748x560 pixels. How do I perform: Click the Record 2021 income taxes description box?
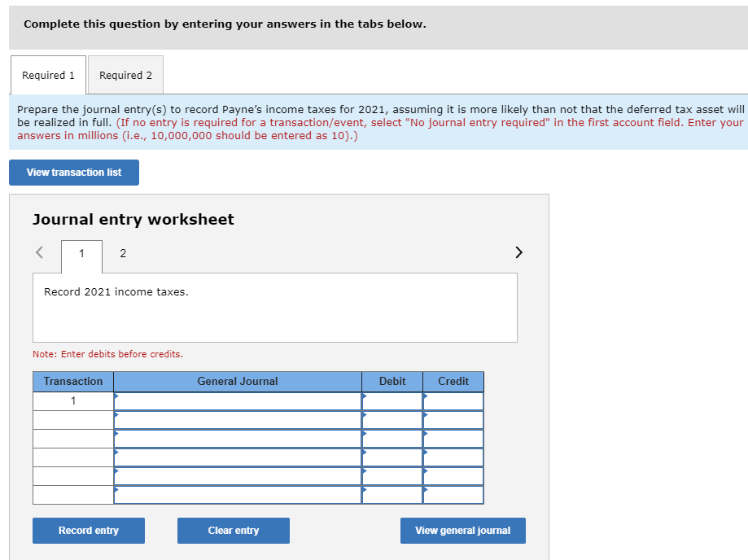click(274, 308)
